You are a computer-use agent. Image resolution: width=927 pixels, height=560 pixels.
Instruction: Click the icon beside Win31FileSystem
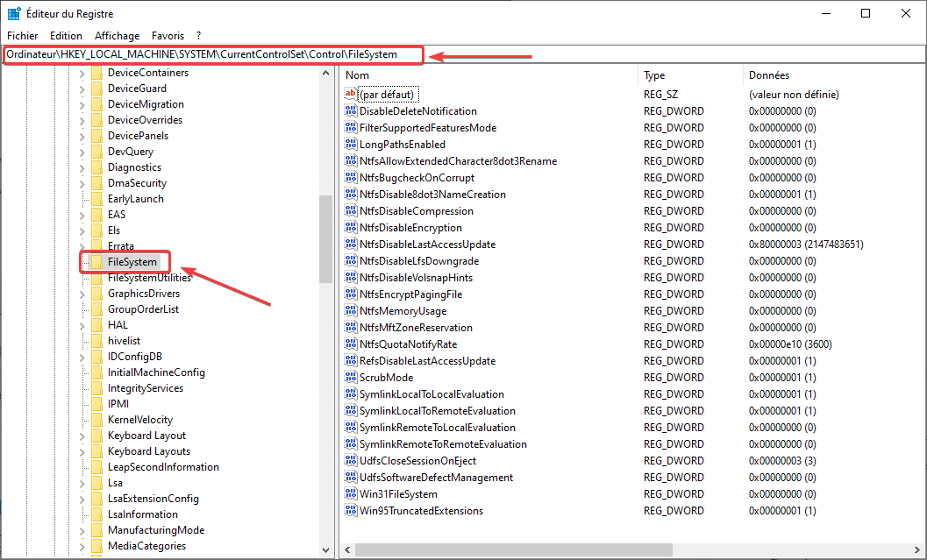coord(351,494)
